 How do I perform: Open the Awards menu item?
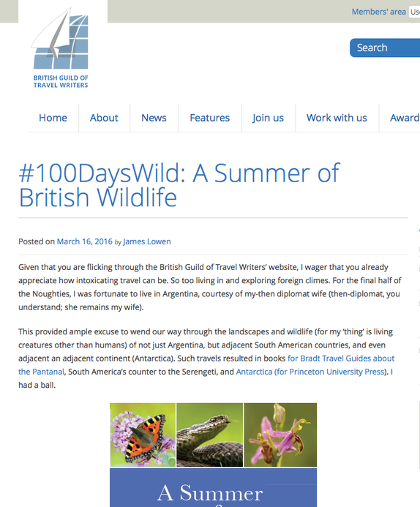(x=405, y=118)
